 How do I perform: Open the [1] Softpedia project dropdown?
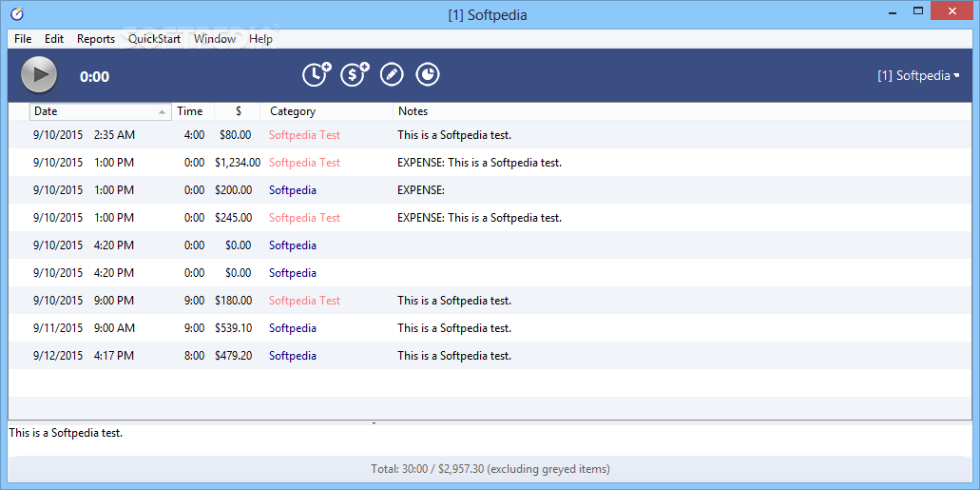[918, 76]
